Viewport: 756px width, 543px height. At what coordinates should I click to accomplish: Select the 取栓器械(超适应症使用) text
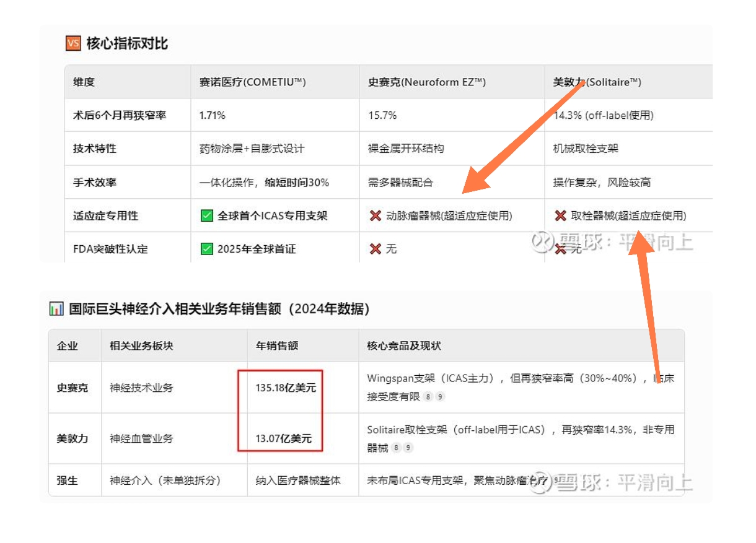628,216
